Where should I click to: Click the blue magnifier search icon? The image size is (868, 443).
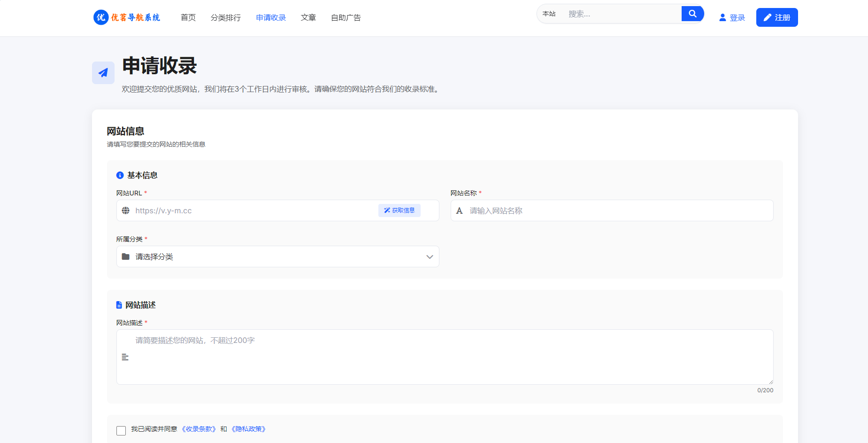692,14
